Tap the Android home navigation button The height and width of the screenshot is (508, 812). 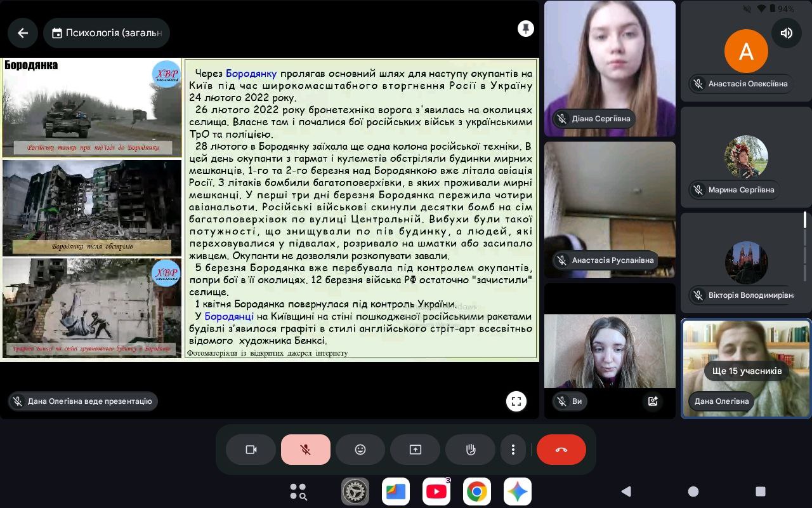click(693, 491)
